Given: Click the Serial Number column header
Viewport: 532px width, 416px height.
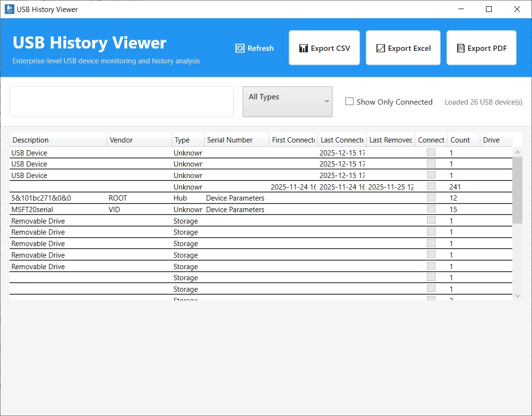Looking at the screenshot, I should (x=230, y=140).
